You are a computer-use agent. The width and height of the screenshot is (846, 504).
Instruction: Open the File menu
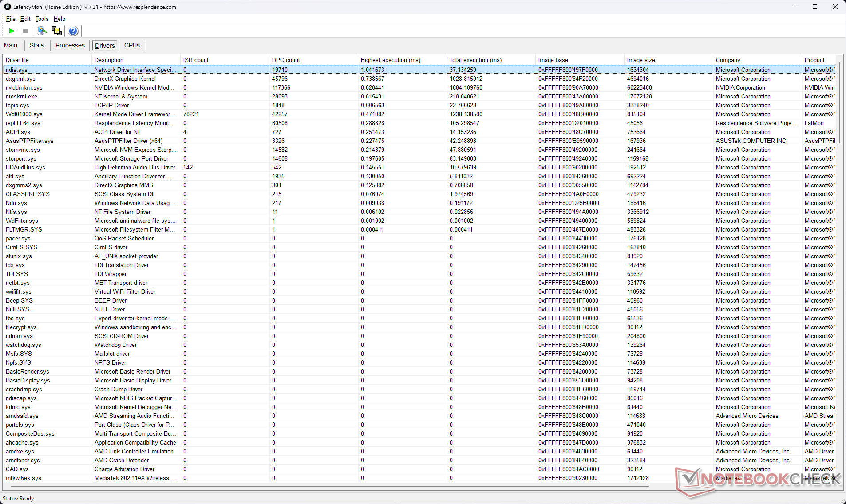[11, 19]
